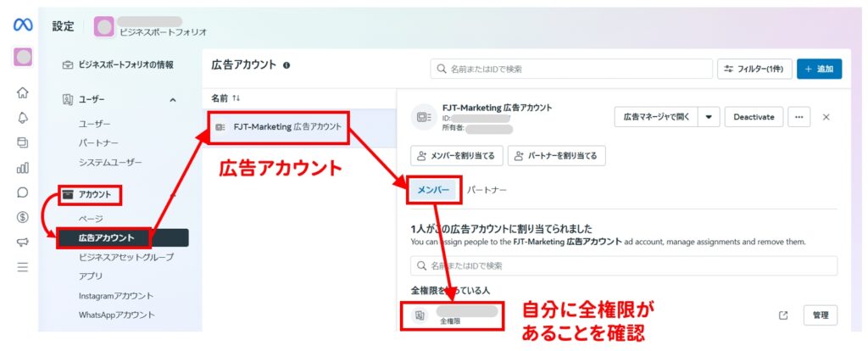Open ページ under アカウント
The image size is (868, 351).
click(91, 220)
